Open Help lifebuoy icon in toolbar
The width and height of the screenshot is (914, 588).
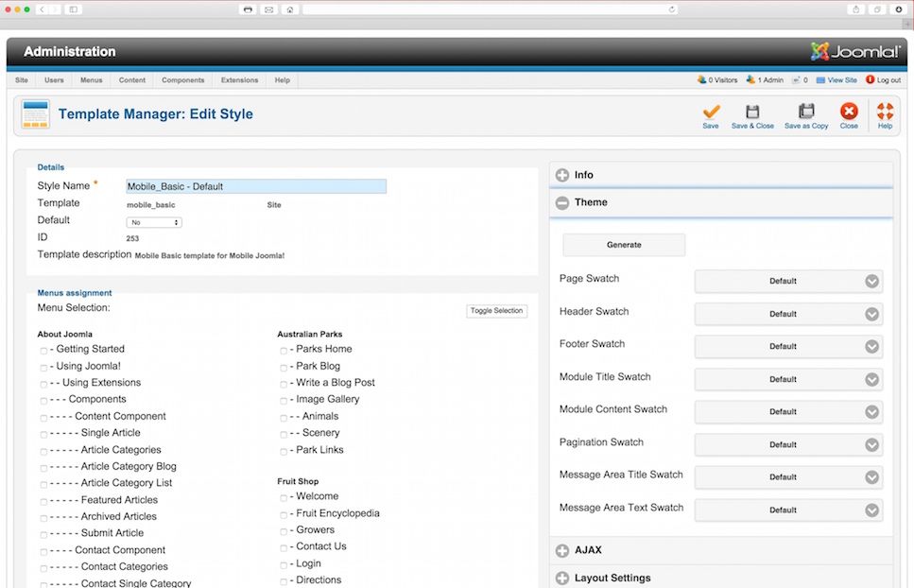click(885, 111)
